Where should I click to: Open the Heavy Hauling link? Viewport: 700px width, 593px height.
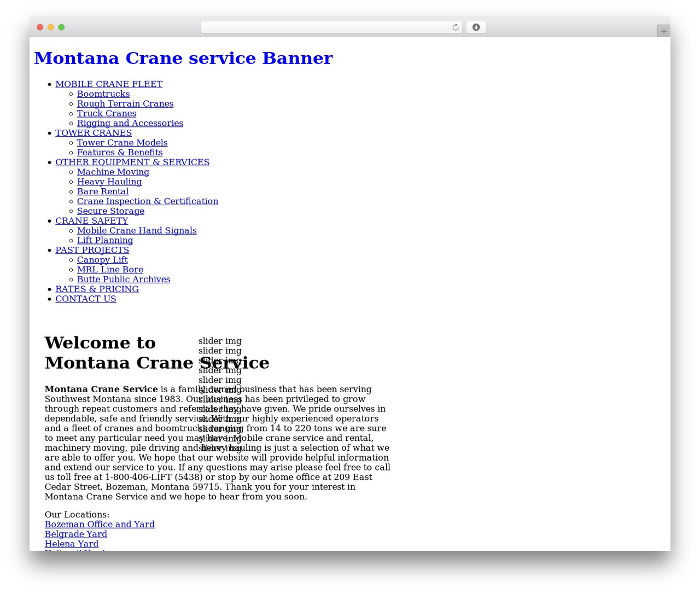[x=109, y=182]
